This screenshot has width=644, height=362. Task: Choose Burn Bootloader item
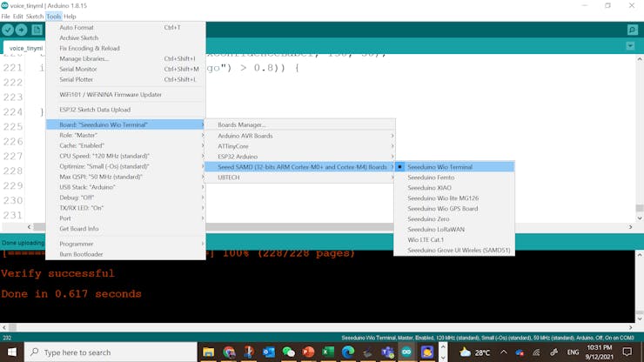pos(125,254)
